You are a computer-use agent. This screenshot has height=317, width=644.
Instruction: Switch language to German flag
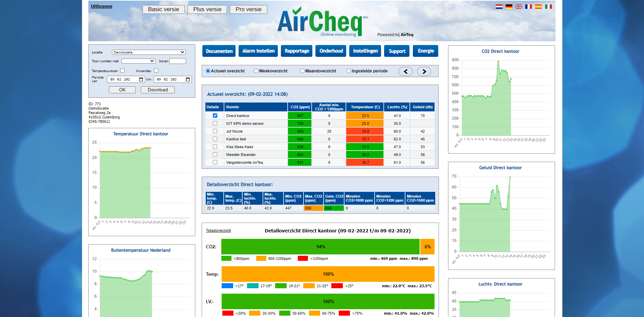click(x=509, y=6)
